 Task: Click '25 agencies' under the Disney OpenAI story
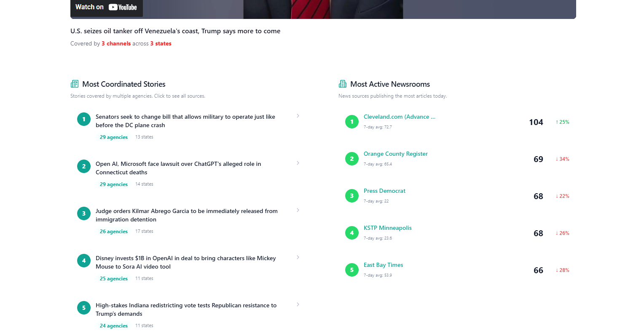point(114,279)
